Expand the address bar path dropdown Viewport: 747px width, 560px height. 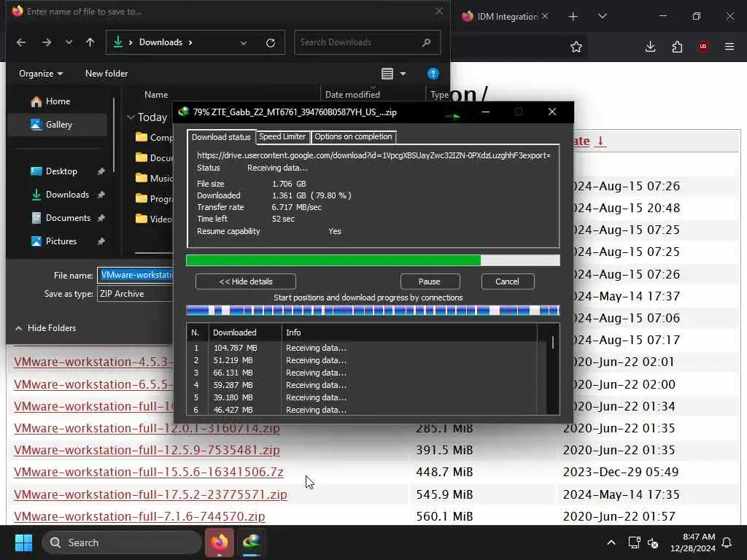tap(244, 43)
